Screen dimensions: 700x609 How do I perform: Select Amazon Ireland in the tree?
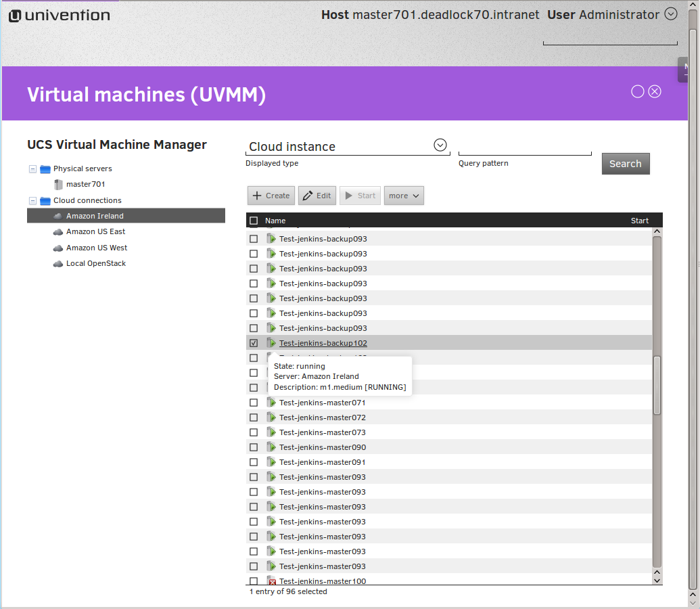click(x=95, y=216)
